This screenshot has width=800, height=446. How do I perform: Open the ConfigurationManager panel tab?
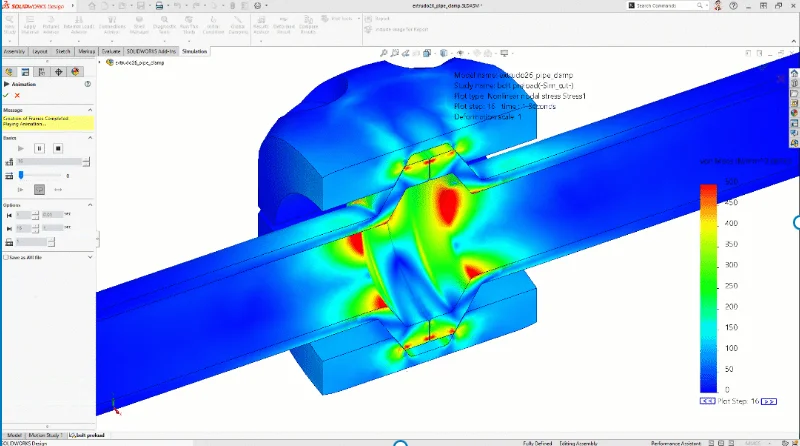[42, 72]
